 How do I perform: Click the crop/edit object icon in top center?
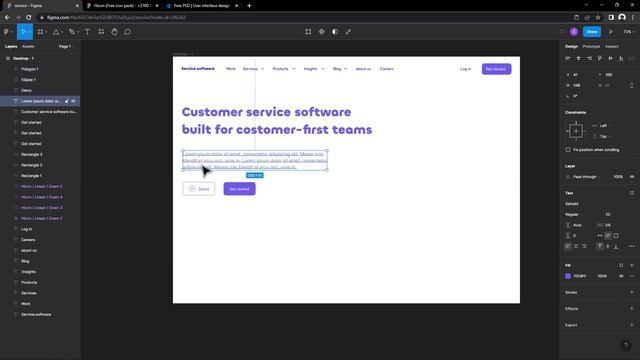[308, 32]
